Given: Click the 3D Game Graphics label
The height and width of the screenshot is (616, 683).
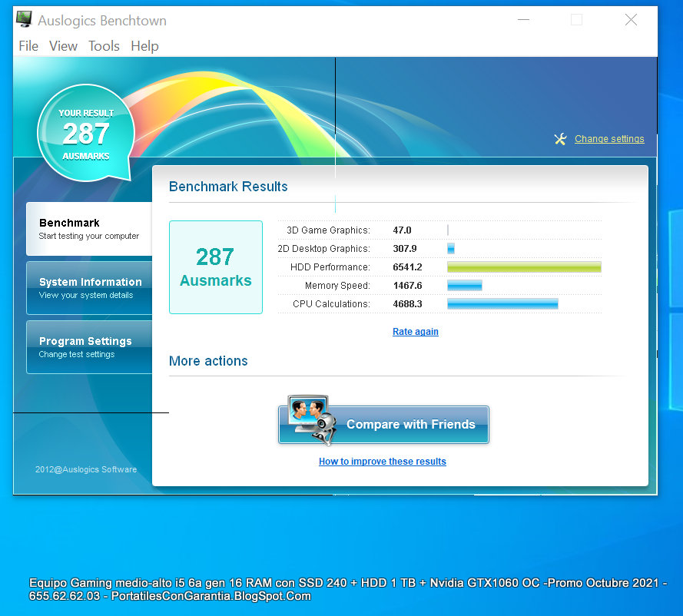Looking at the screenshot, I should point(328,230).
